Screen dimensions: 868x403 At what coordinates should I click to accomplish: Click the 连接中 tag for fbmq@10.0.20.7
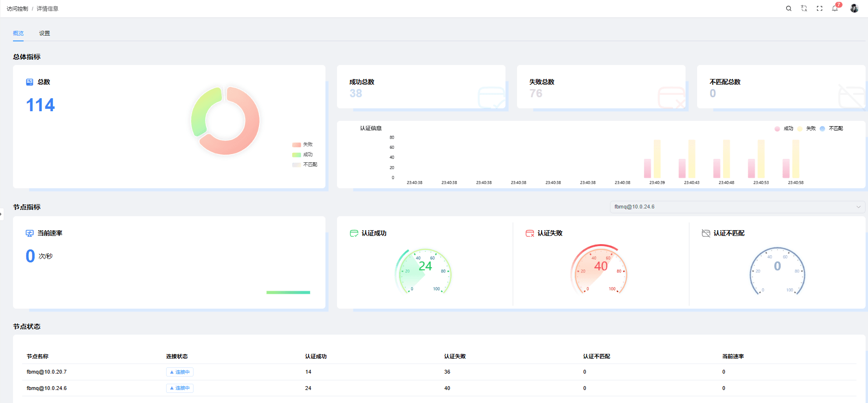pos(180,372)
